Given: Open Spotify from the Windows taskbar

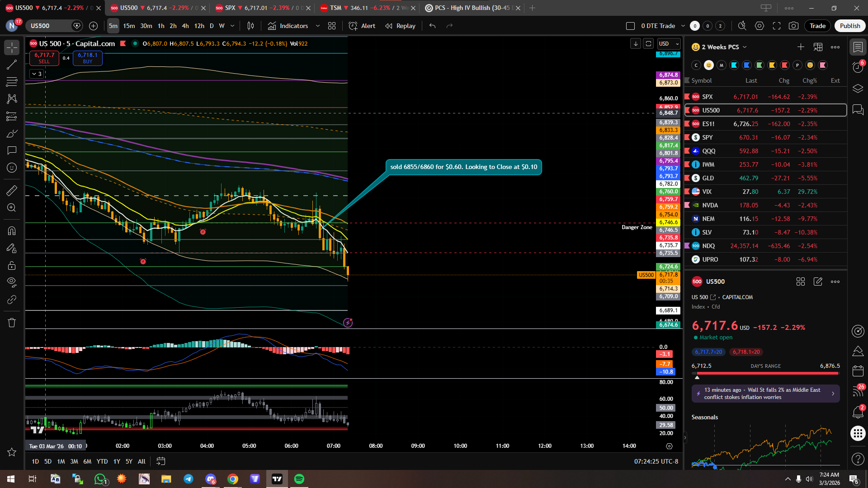Looking at the screenshot, I should coord(299,479).
